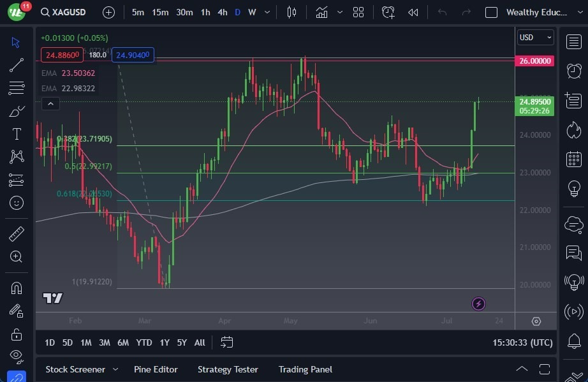Open the Strategy Tester tab

(x=228, y=369)
